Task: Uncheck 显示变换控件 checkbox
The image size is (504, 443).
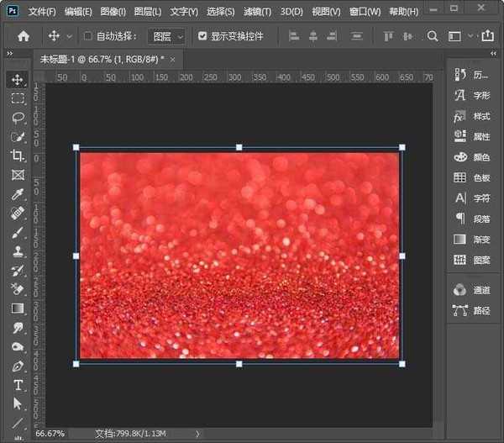Action: [202, 37]
